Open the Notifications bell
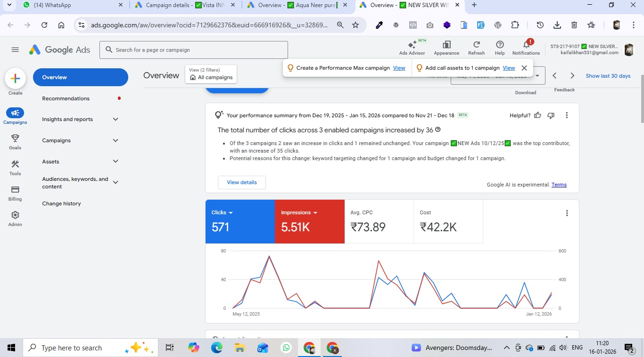Image resolution: width=644 pixels, height=357 pixels. (526, 45)
